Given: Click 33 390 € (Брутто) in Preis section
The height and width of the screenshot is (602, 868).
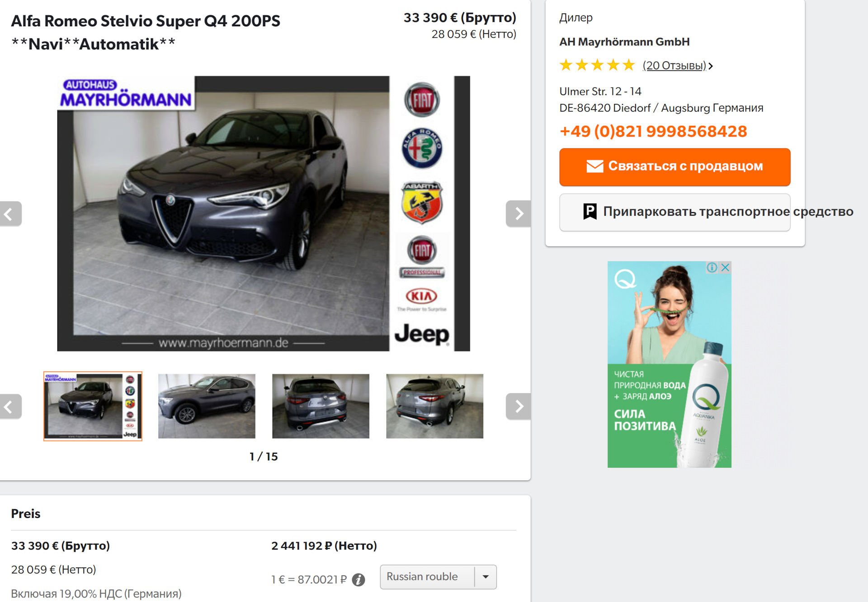Looking at the screenshot, I should coord(61,546).
